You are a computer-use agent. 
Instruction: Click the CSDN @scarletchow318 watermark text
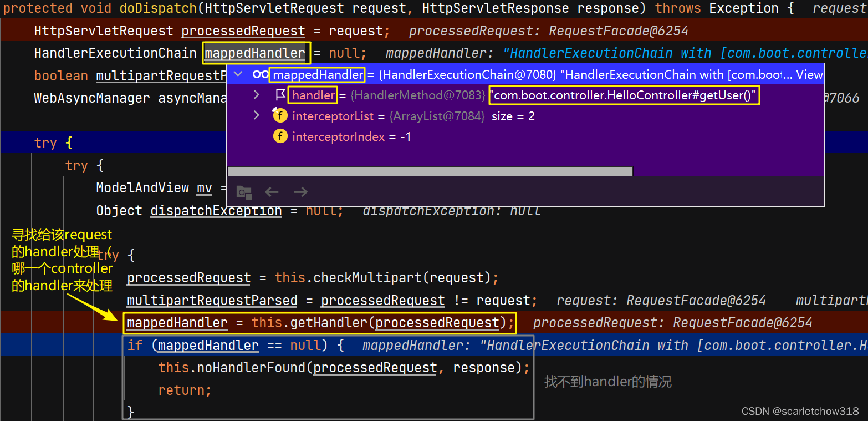pyautogui.click(x=800, y=411)
